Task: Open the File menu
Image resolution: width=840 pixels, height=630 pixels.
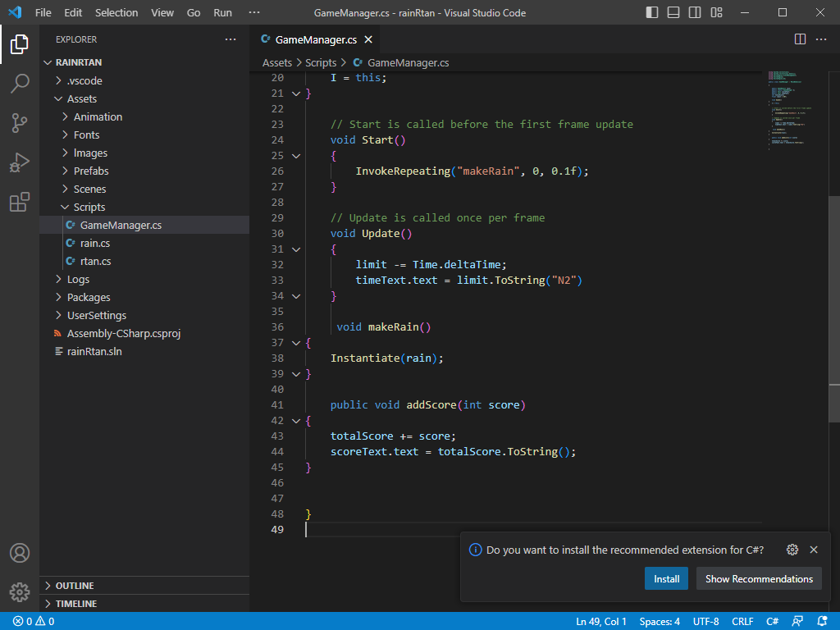Action: 43,12
